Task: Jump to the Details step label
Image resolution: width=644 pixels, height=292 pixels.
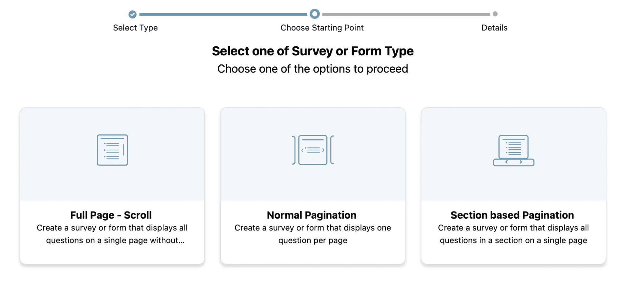Action: pos(494,28)
